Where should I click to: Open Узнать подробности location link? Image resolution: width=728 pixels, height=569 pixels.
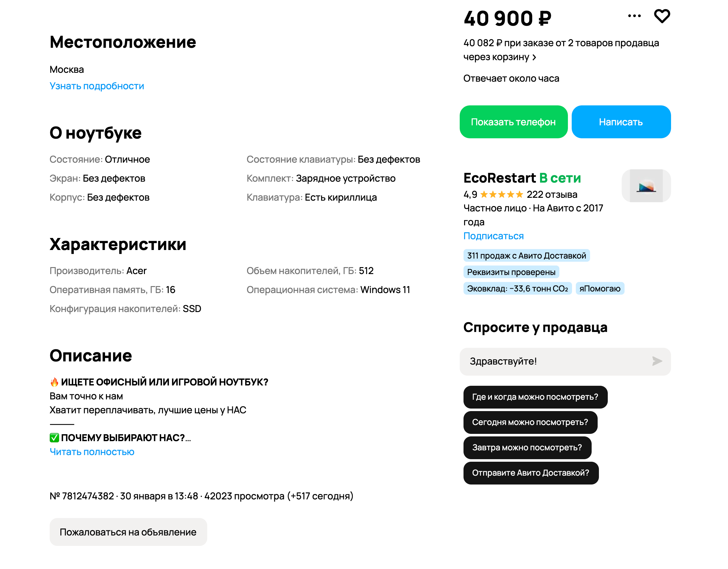[x=97, y=86]
